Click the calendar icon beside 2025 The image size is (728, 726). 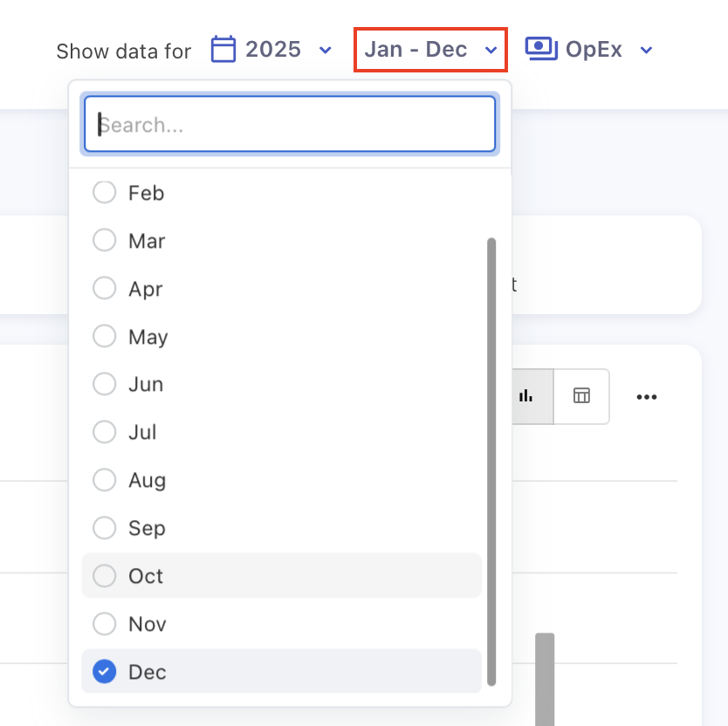[224, 49]
